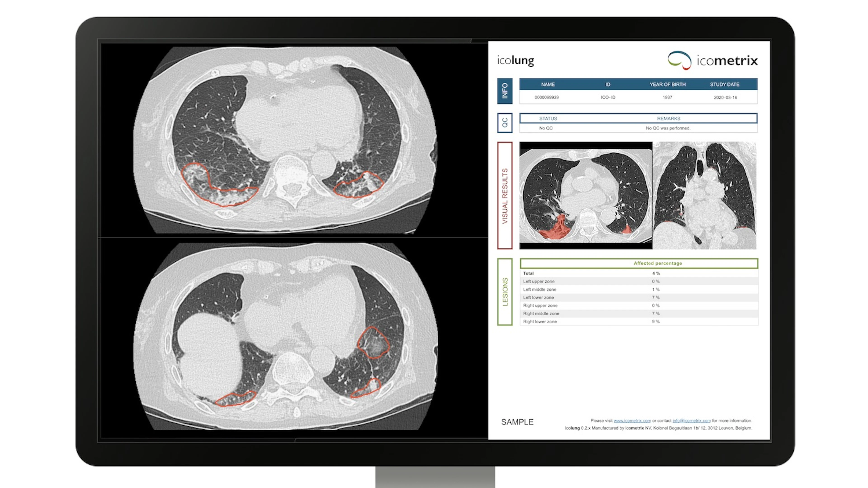Click the info@icometrix.com email link
The height and width of the screenshot is (488, 868).
click(x=691, y=420)
